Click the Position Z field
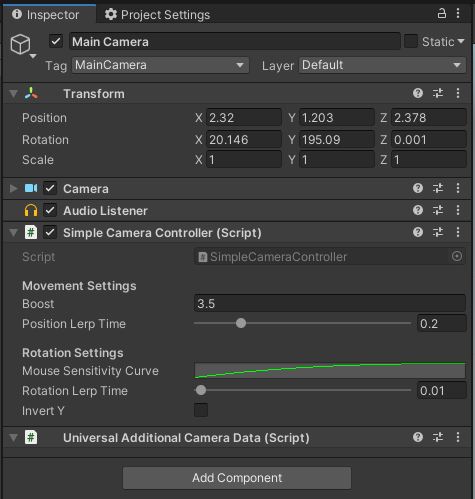The width and height of the screenshot is (475, 499). (x=428, y=118)
